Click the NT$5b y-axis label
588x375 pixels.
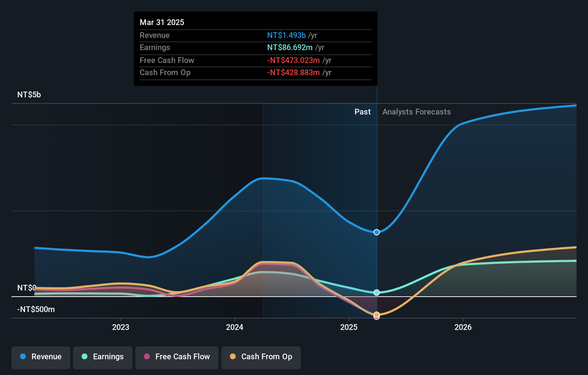click(29, 94)
